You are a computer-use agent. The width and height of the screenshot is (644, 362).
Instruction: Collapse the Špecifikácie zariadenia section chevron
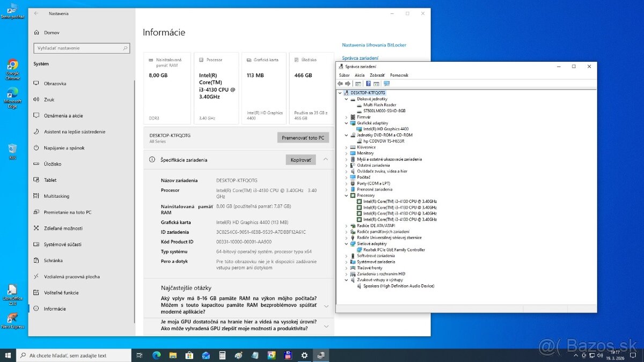tap(325, 160)
